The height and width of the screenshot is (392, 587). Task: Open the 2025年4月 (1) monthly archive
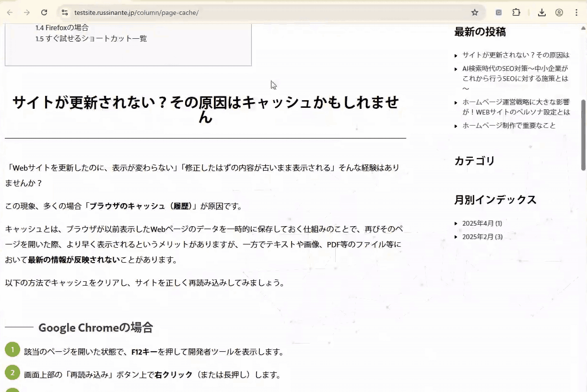(481, 223)
